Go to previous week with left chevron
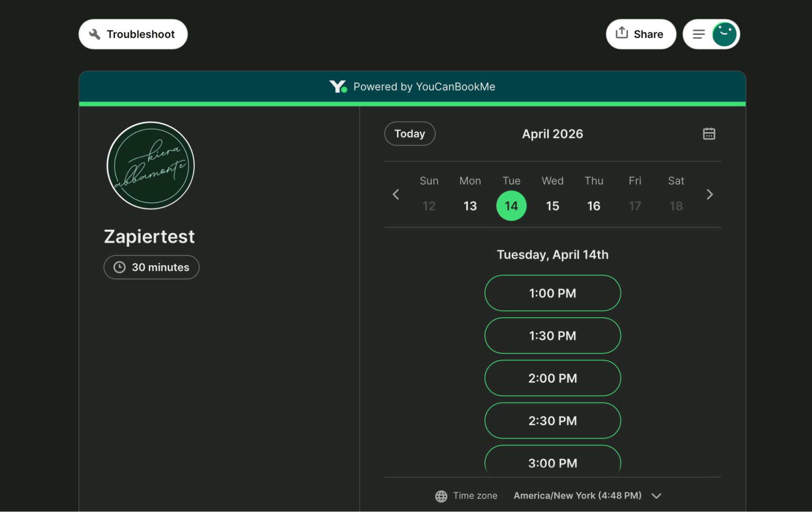Image resolution: width=812 pixels, height=512 pixels. click(x=396, y=194)
